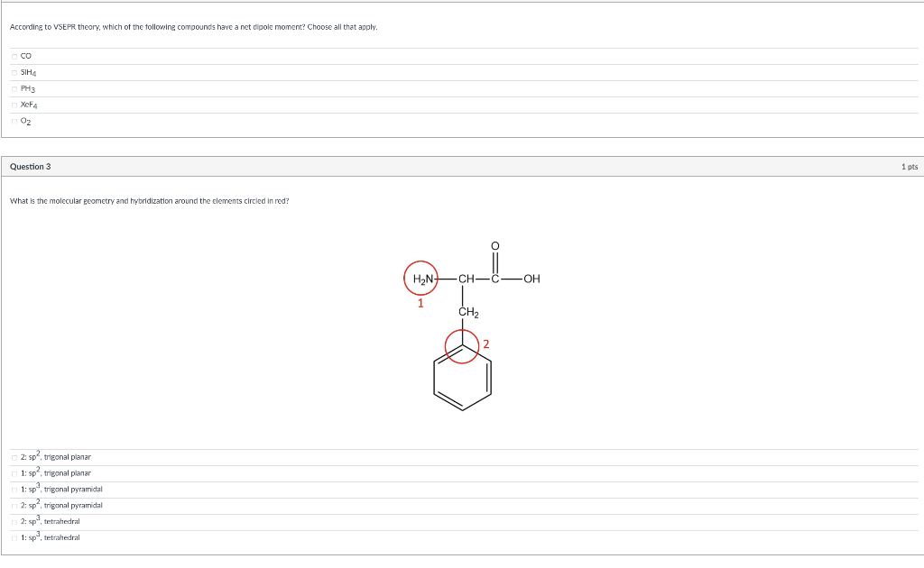The width and height of the screenshot is (924, 568).
Task: Check the XeF4 option box
Action: [x=14, y=105]
